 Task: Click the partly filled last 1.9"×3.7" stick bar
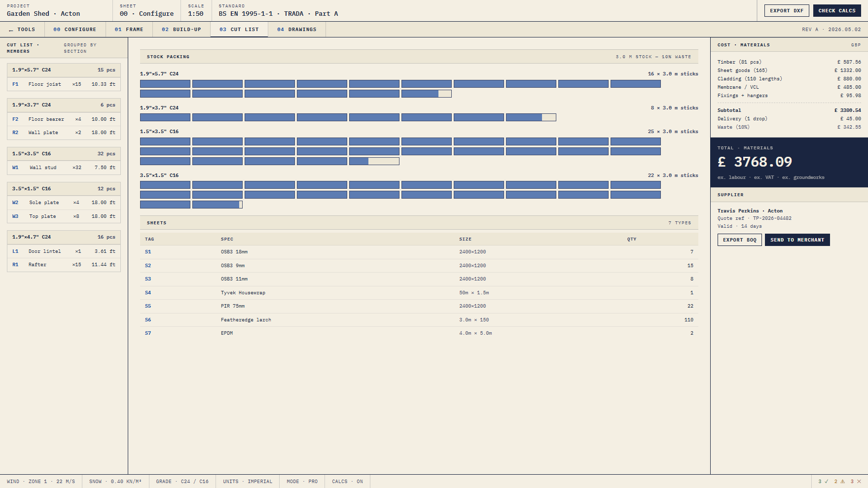coord(531,117)
